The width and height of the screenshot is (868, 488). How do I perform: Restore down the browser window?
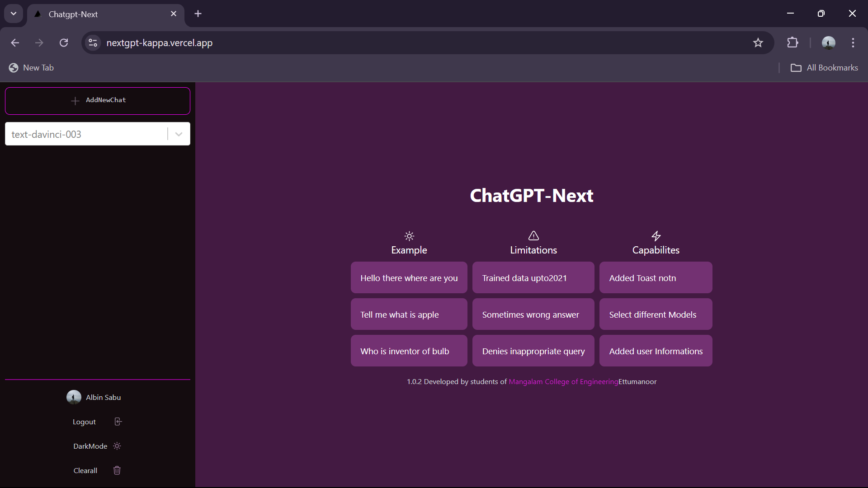click(x=821, y=14)
